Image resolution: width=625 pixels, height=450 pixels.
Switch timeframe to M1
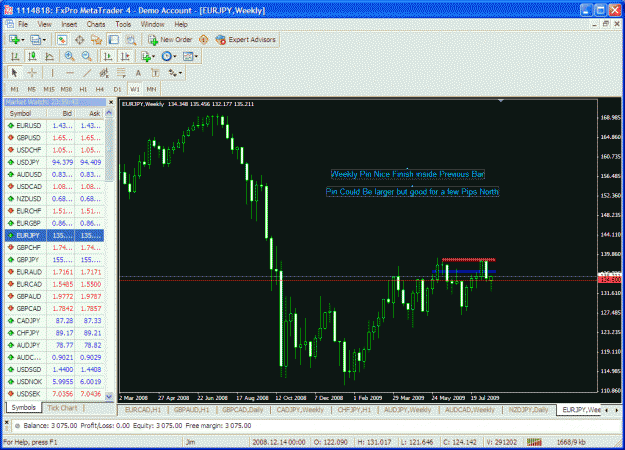15,89
